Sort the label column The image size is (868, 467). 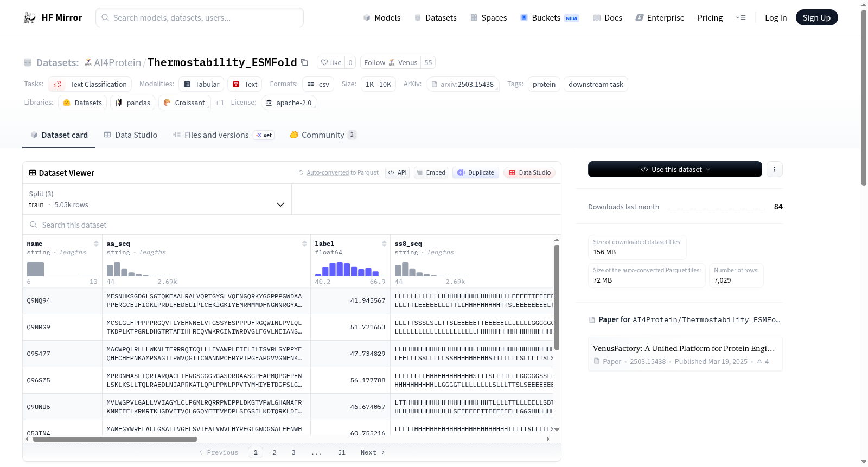pos(384,244)
